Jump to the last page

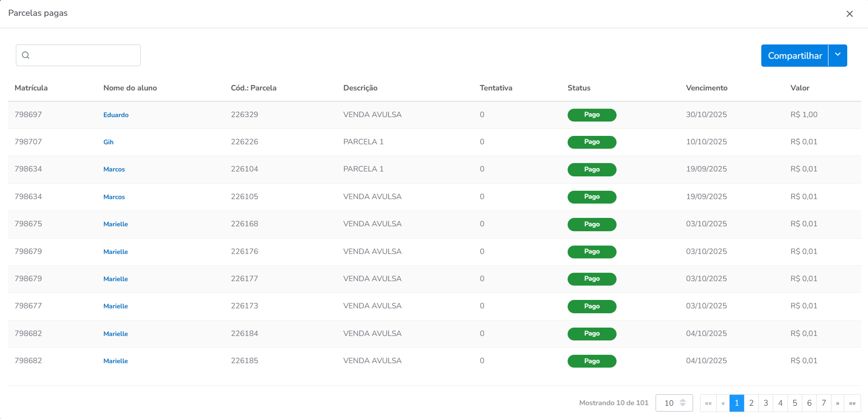(852, 403)
